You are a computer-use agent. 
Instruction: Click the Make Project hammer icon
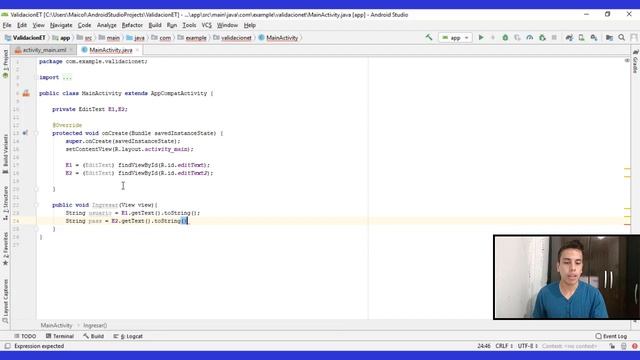click(x=429, y=38)
